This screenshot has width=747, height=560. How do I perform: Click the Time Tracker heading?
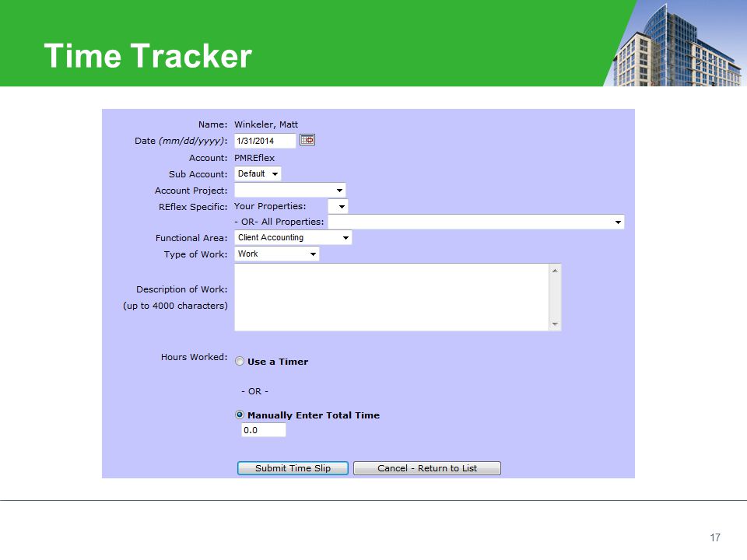(x=148, y=56)
